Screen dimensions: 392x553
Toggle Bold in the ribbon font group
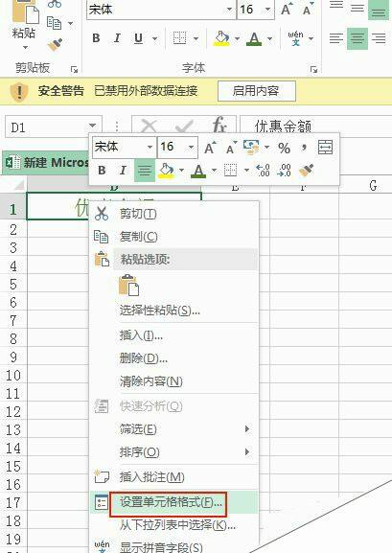click(96, 38)
